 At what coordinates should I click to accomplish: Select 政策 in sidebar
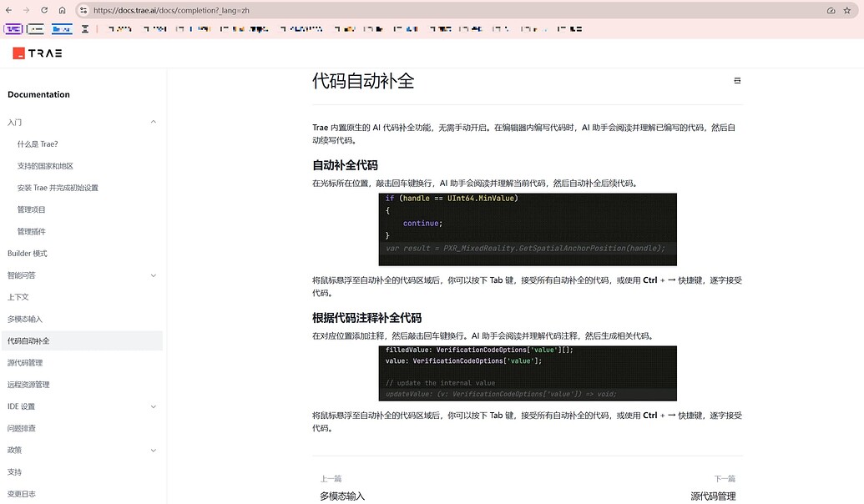click(14, 450)
